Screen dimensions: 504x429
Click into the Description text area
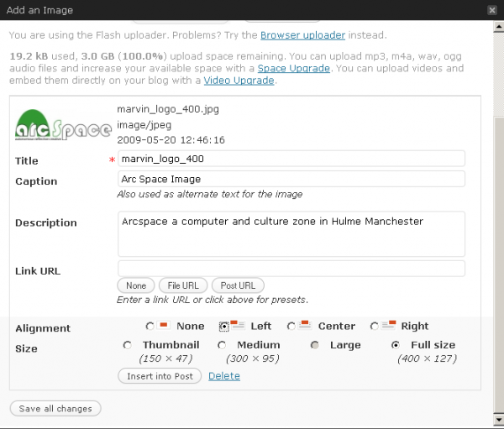pyautogui.click(x=291, y=233)
